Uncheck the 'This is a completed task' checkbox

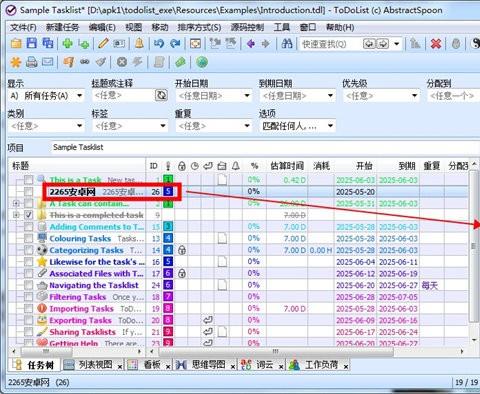pyautogui.click(x=29, y=215)
